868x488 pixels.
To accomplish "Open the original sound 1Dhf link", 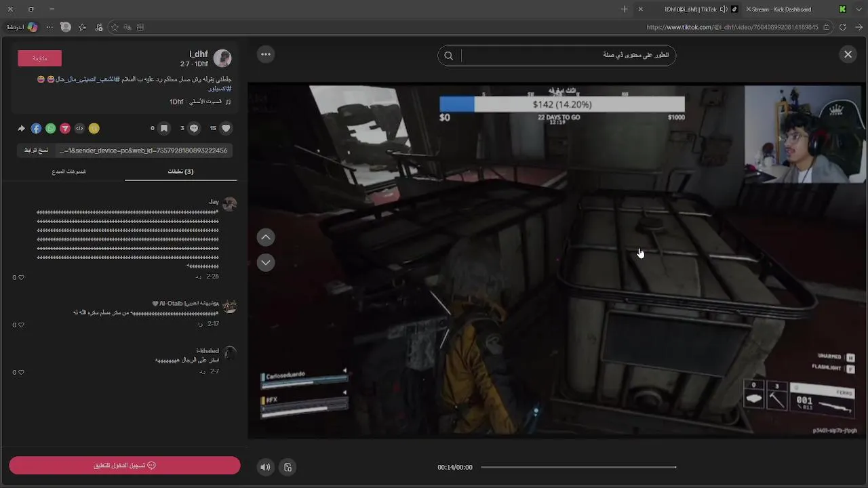I will click(x=200, y=102).
